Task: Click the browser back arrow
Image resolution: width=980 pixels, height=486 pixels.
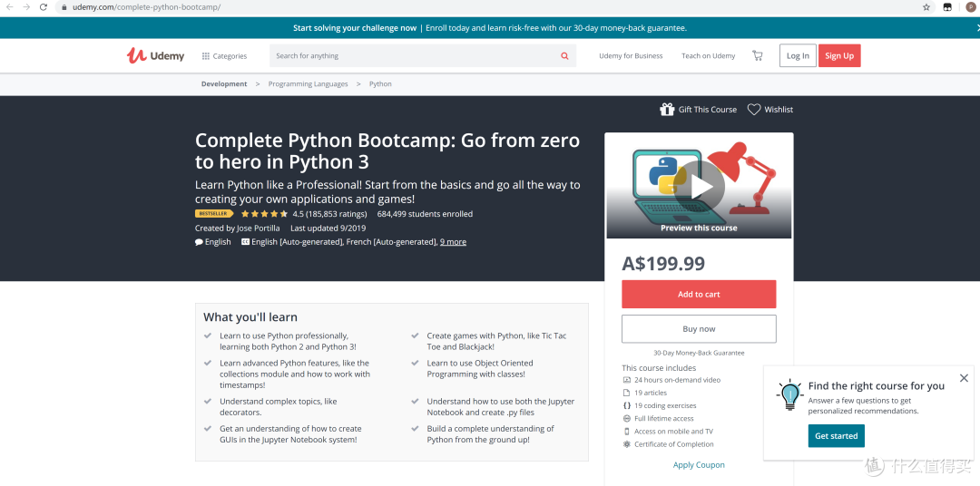Action: [x=9, y=7]
